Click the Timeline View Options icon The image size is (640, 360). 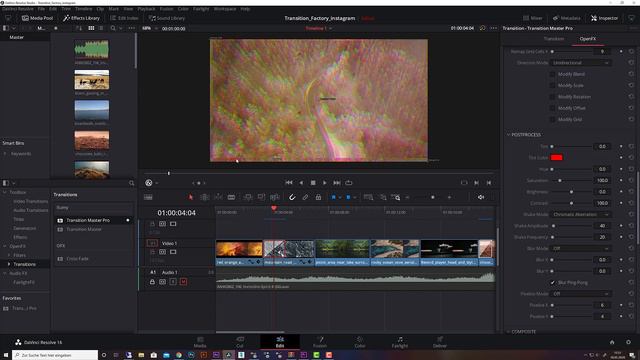pos(148,197)
